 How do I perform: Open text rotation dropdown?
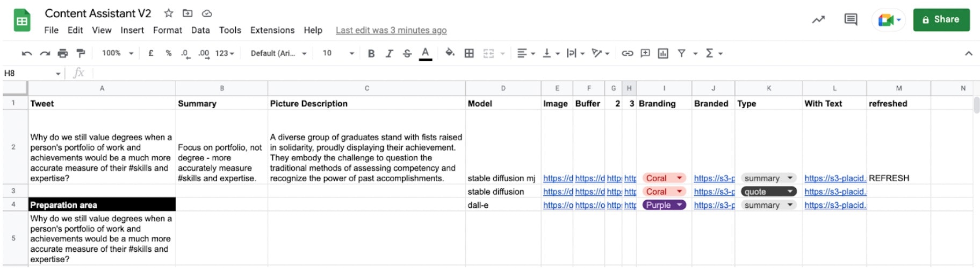[x=600, y=53]
